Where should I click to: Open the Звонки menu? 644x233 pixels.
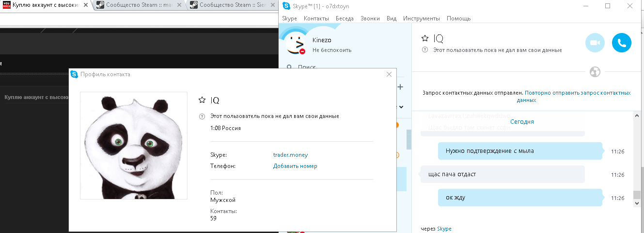[370, 18]
